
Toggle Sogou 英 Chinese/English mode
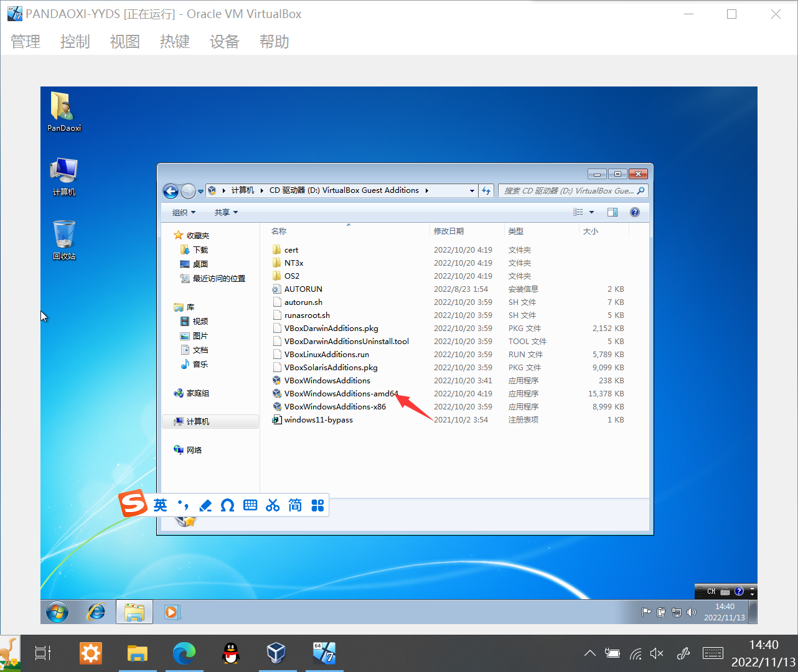tap(161, 505)
